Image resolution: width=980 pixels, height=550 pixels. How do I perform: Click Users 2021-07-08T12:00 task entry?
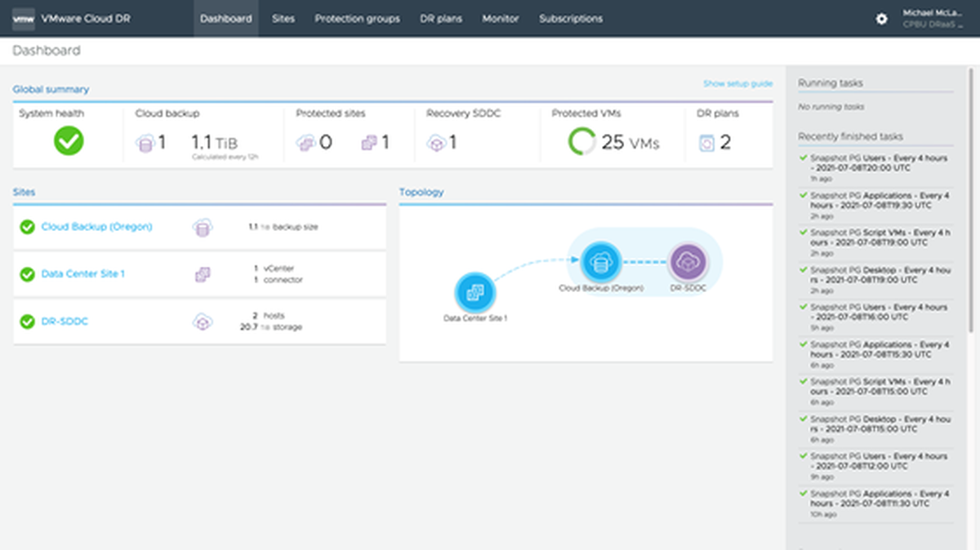[875, 465]
